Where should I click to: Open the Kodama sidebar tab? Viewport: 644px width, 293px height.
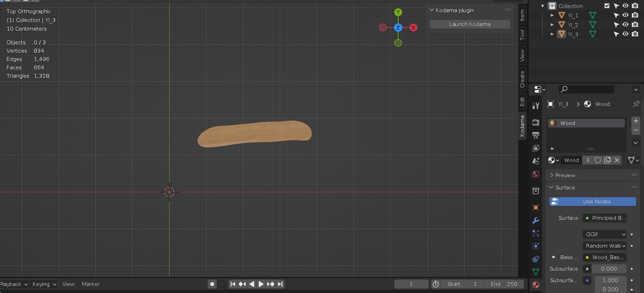(522, 125)
